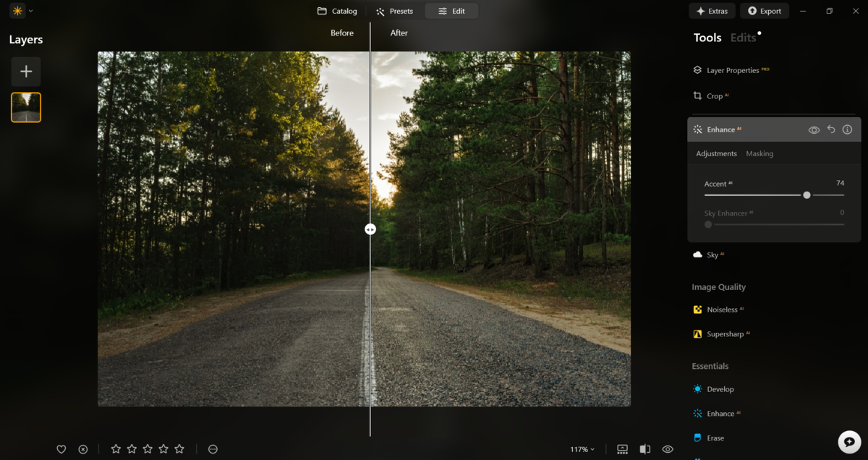Switch to the Presets tab
Viewport: 868px width, 460px height.
click(x=394, y=11)
